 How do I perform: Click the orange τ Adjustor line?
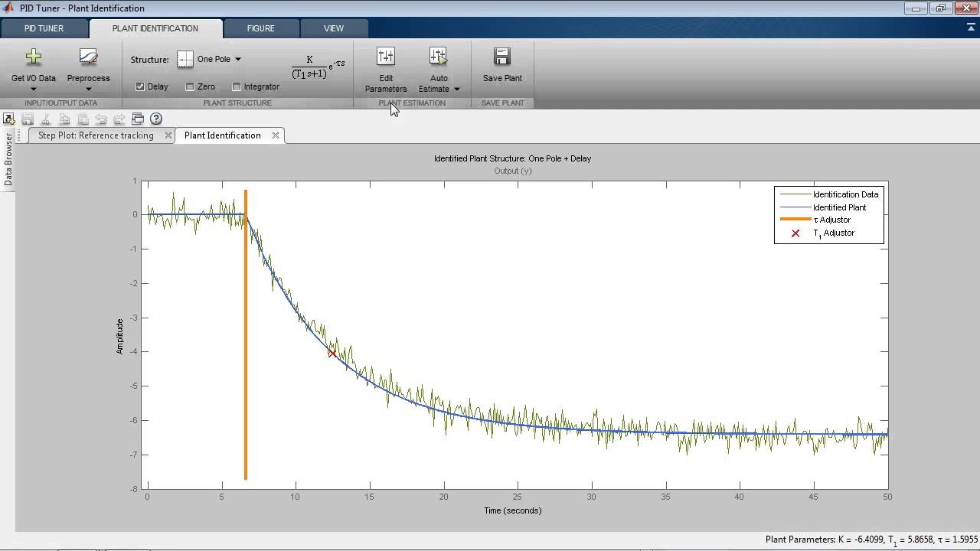pos(246,334)
